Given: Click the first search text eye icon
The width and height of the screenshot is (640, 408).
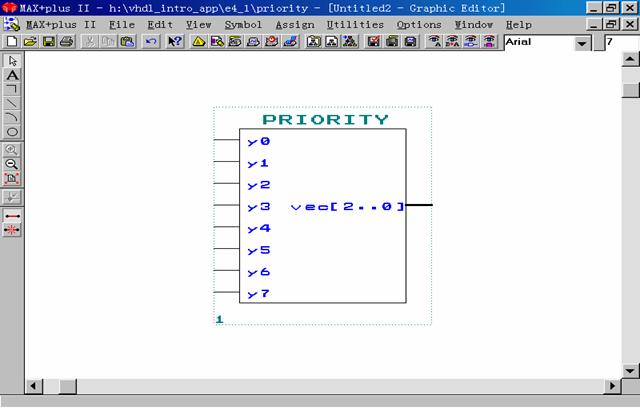Looking at the screenshot, I should point(434,41).
